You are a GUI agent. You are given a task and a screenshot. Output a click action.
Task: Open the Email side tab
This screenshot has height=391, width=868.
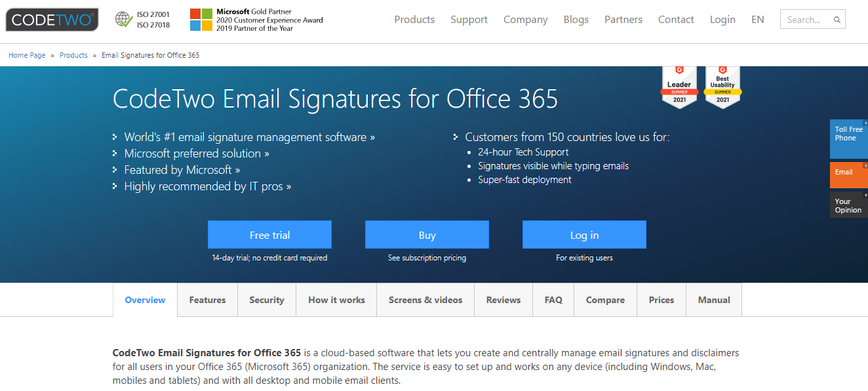(849, 175)
